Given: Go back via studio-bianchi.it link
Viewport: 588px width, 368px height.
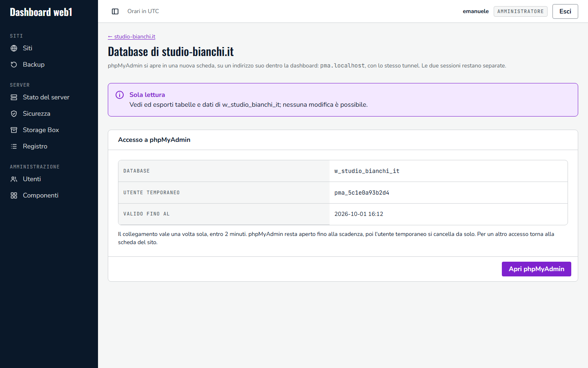Looking at the screenshot, I should pyautogui.click(x=131, y=37).
